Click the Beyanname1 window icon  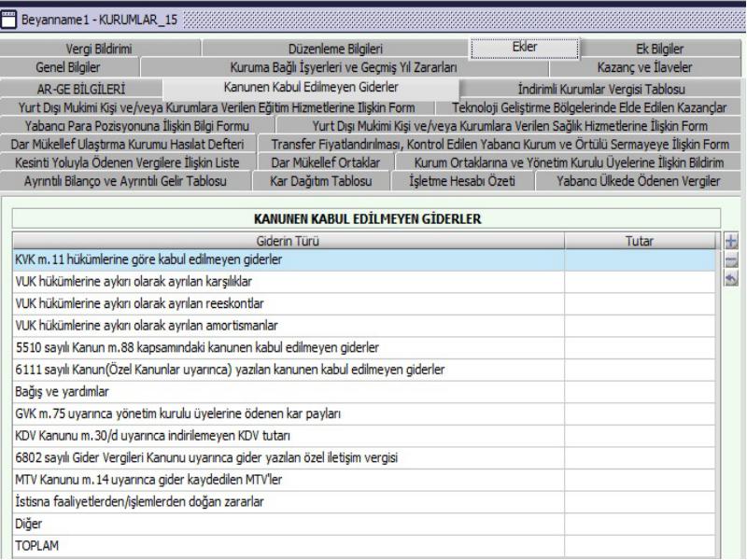(9, 20)
